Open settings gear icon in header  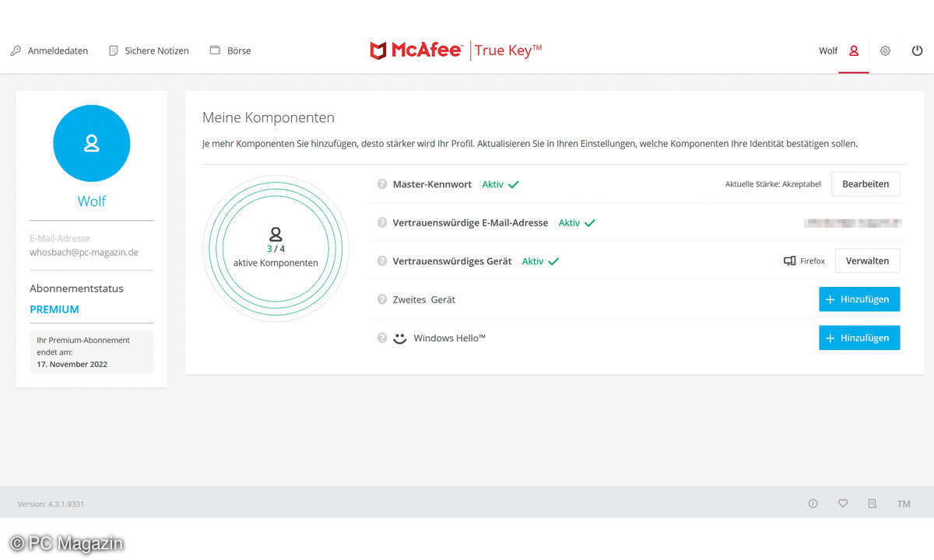pos(885,51)
